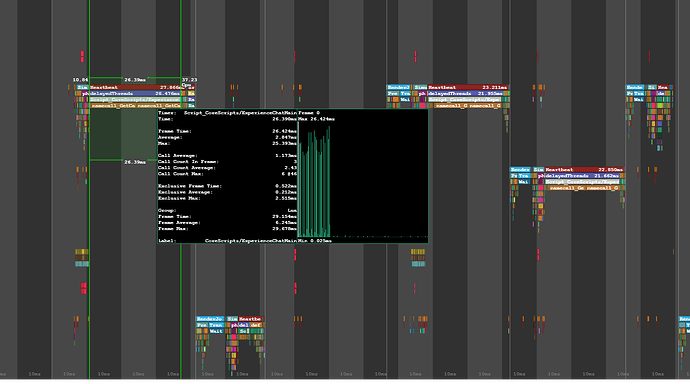Select the Render bar left of the 22.850ms Heartbeat
This screenshot has width=690, height=384.
click(520, 170)
